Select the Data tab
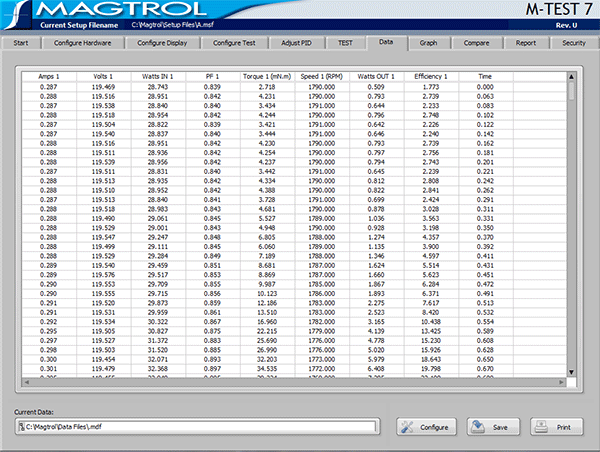 coord(386,42)
